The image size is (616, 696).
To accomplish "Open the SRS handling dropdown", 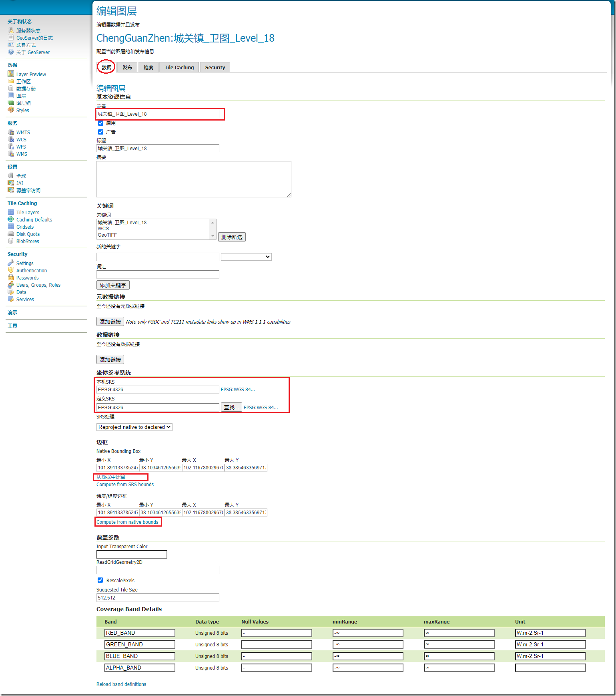I will point(134,427).
